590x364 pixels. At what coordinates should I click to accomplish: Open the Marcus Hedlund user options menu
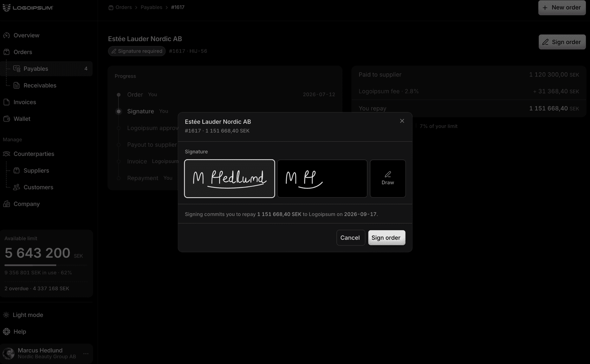(x=86, y=353)
